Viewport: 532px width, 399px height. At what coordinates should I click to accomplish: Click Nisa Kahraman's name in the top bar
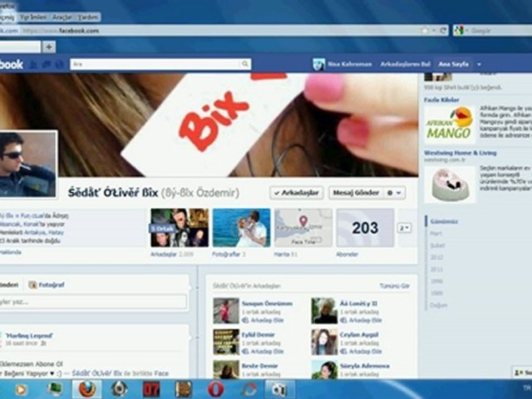tap(350, 64)
